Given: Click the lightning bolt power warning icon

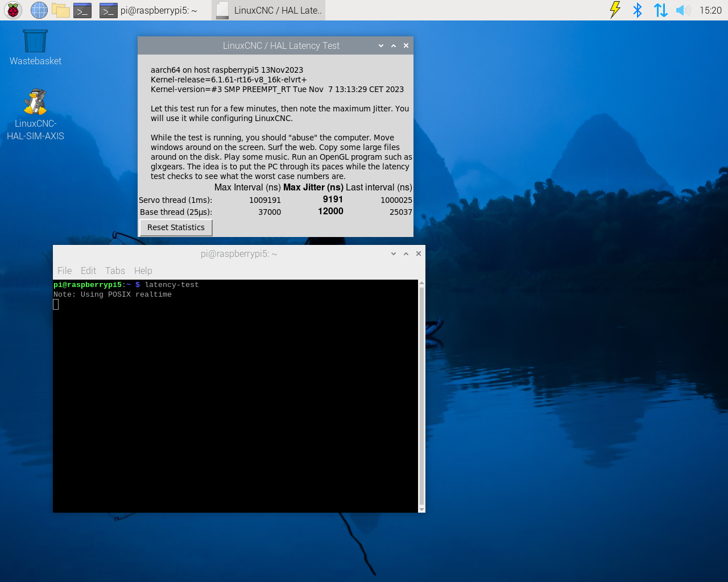Looking at the screenshot, I should (x=615, y=10).
